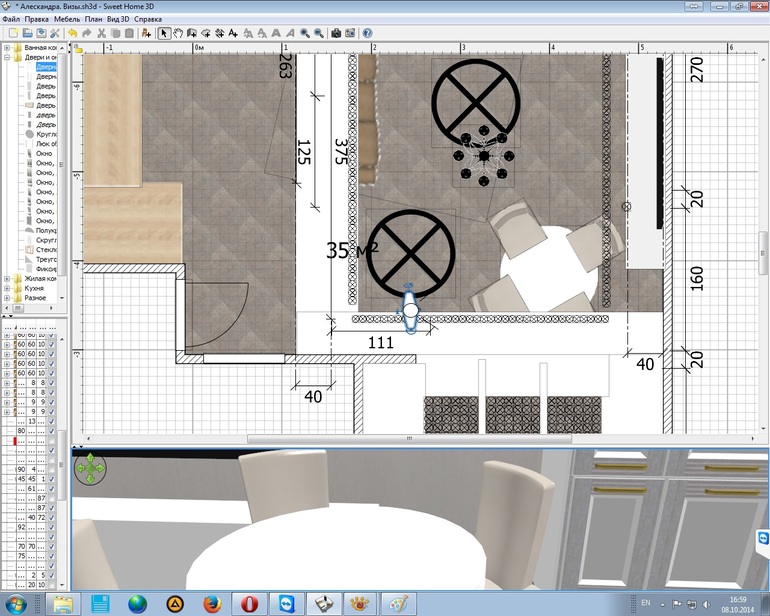Create a 3D video with the video icon
The width and height of the screenshot is (770, 616).
tap(350, 33)
